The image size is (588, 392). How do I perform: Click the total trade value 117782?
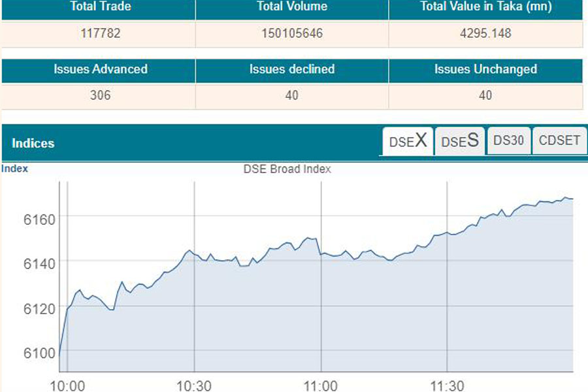(x=100, y=33)
